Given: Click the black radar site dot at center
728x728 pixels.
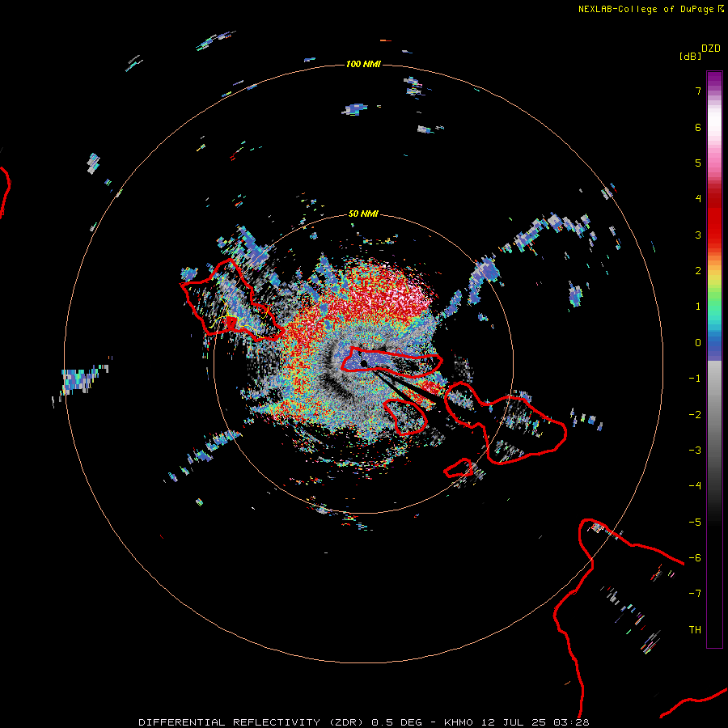Looking at the screenshot, I should (364, 363).
